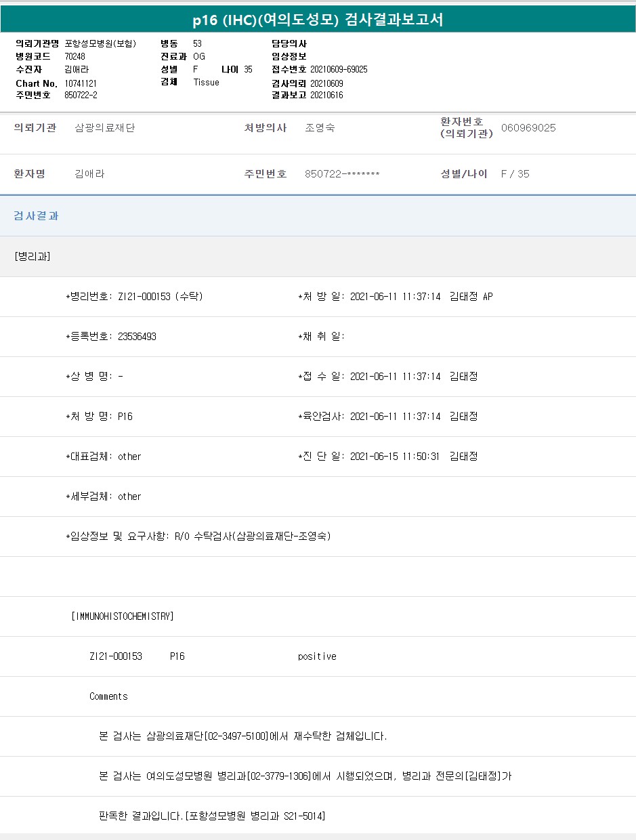Click the hospital name 포항성모병원(보험)
This screenshot has width=636, height=840.
point(100,43)
